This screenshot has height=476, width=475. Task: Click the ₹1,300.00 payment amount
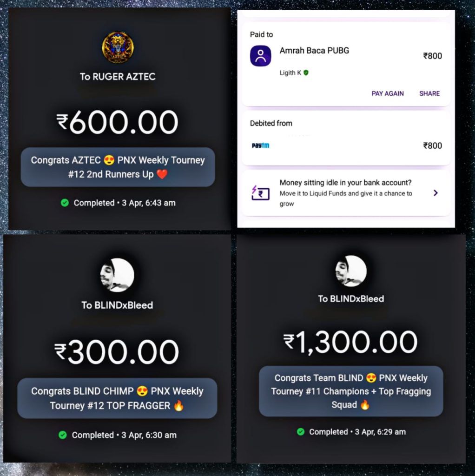pos(350,342)
